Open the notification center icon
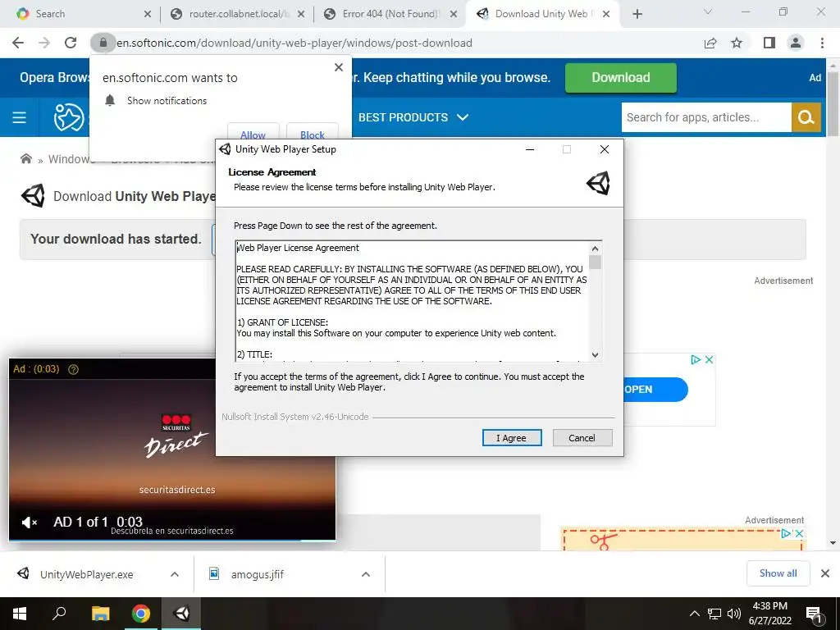840x630 pixels. pyautogui.click(x=814, y=615)
